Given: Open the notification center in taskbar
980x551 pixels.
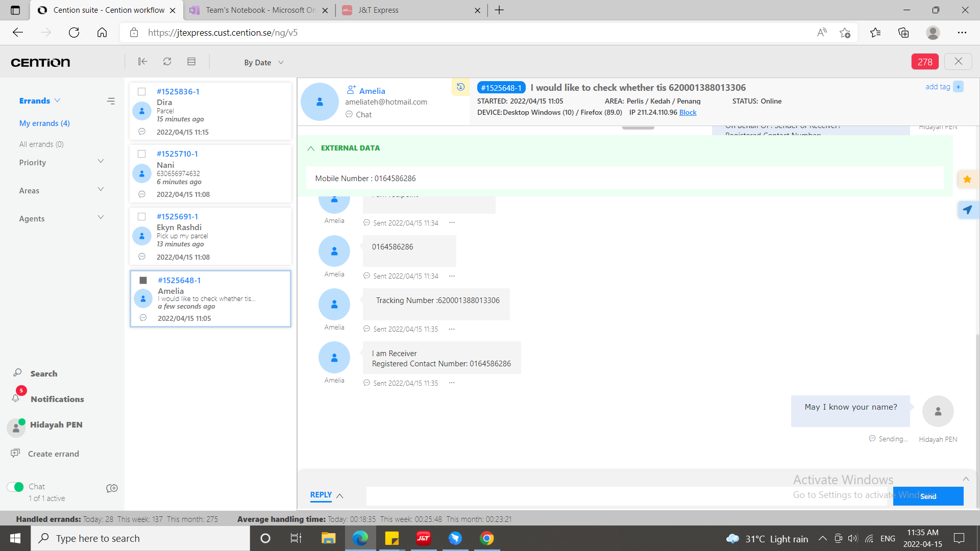Looking at the screenshot, I should click(959, 538).
